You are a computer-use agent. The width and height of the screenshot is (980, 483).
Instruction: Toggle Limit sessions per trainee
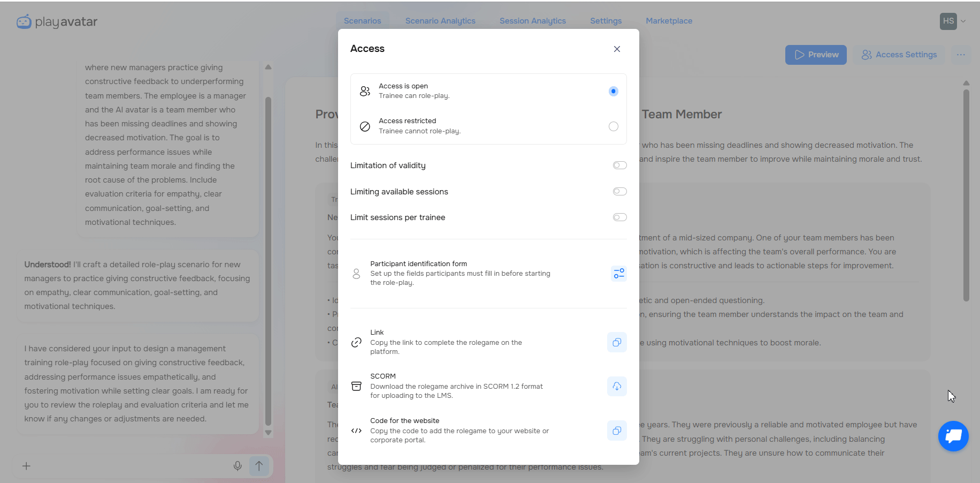pyautogui.click(x=619, y=217)
